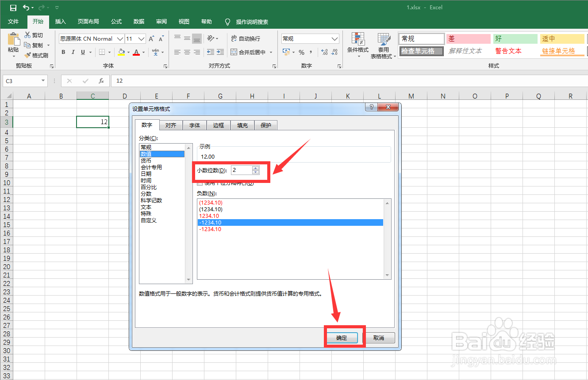Screen dimensions: 588x380
Task: Apply cell borders icon
Action: point(102,52)
